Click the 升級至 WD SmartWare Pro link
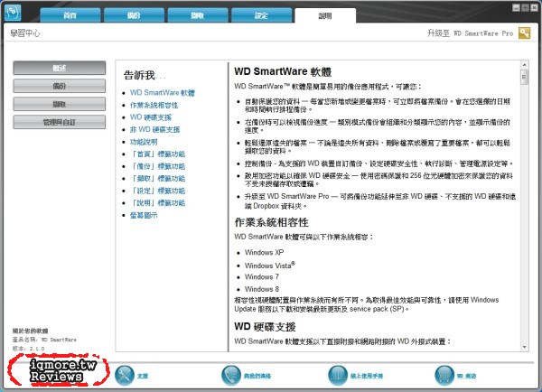This screenshot has width=542, height=392. [x=470, y=33]
